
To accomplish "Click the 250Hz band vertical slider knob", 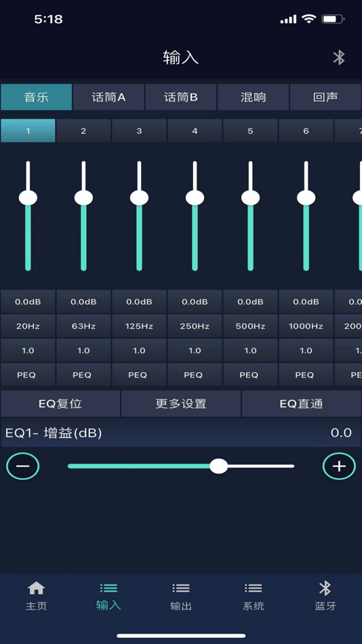I will click(x=195, y=198).
